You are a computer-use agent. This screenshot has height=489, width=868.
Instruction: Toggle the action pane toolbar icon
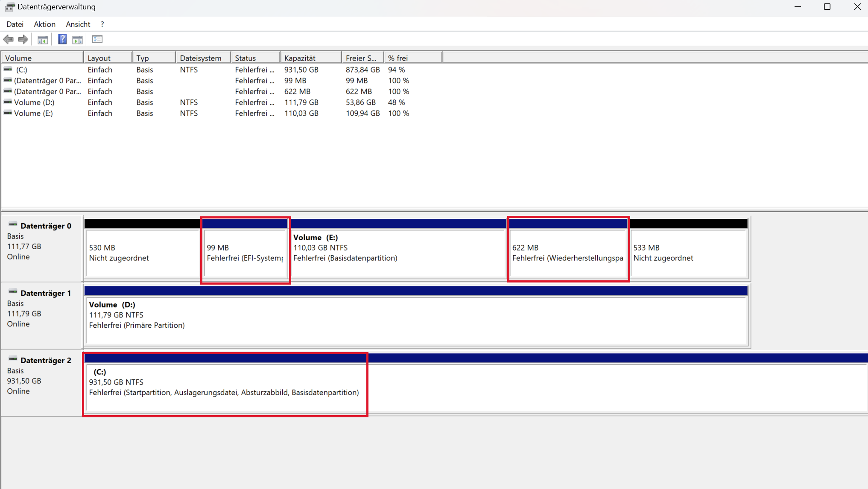coord(77,40)
